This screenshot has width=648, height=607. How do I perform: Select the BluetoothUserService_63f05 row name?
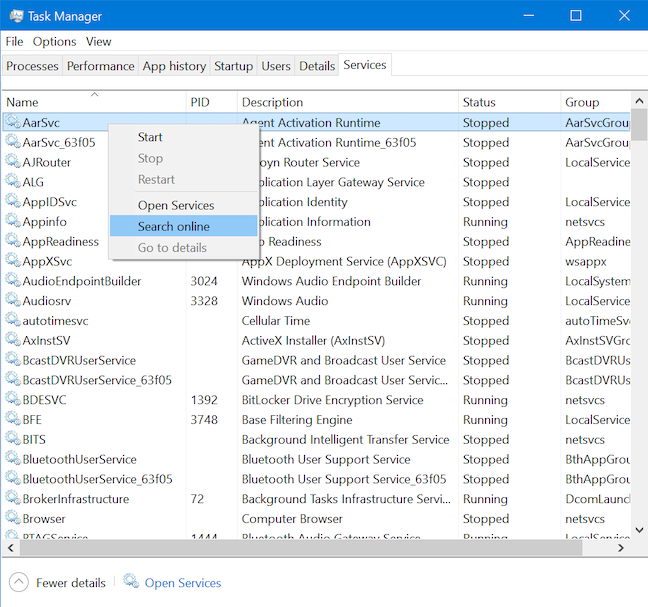pyautogui.click(x=97, y=479)
